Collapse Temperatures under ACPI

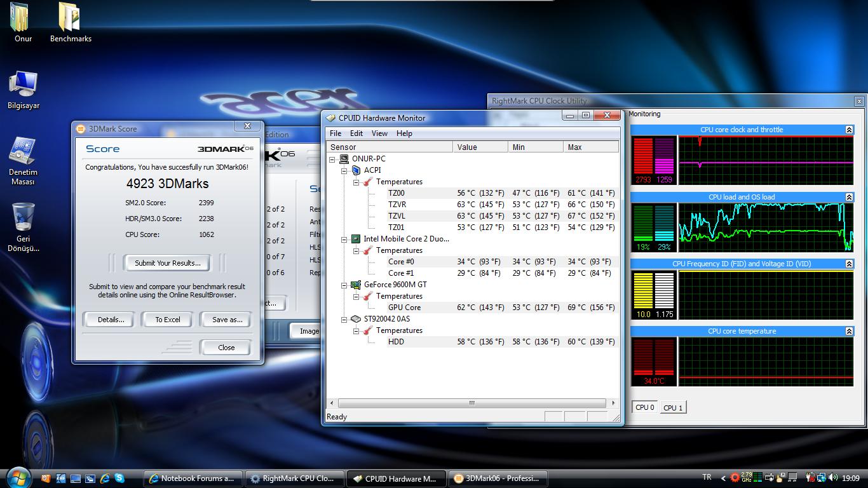pos(356,182)
